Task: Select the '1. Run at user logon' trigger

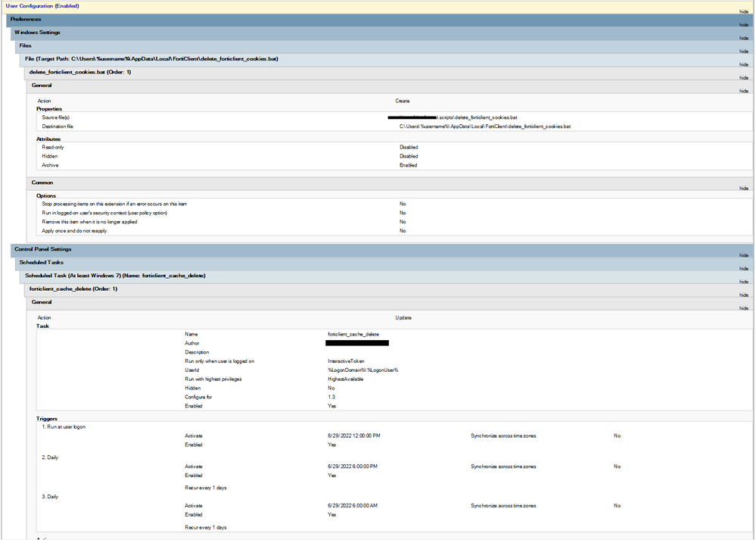Action: coord(64,426)
